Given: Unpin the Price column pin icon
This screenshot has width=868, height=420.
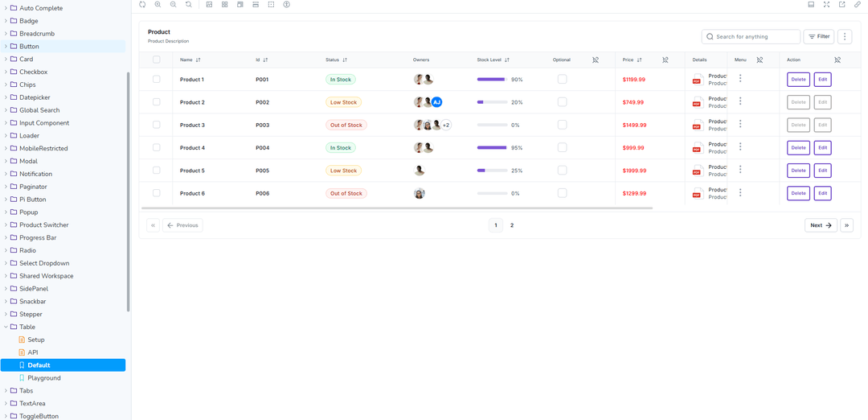Looking at the screenshot, I should pyautogui.click(x=665, y=60).
